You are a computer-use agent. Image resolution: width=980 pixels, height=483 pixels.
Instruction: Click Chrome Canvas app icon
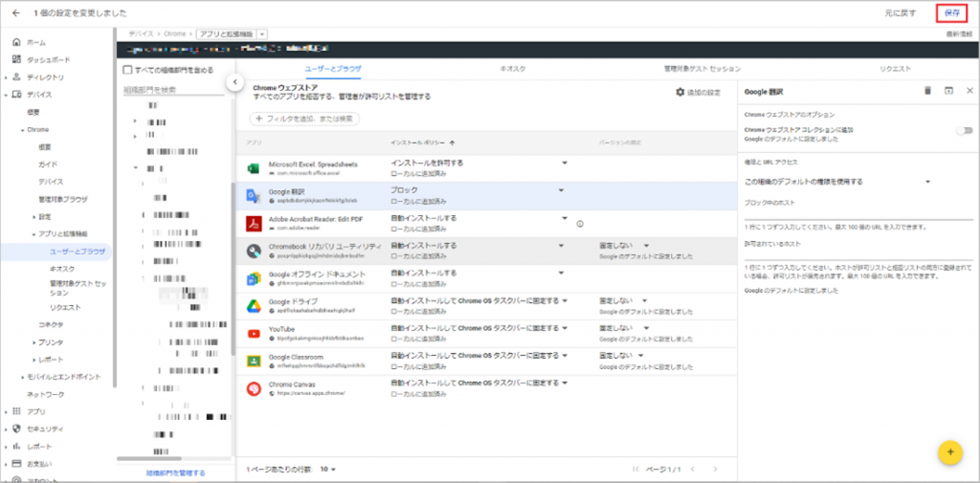[253, 388]
